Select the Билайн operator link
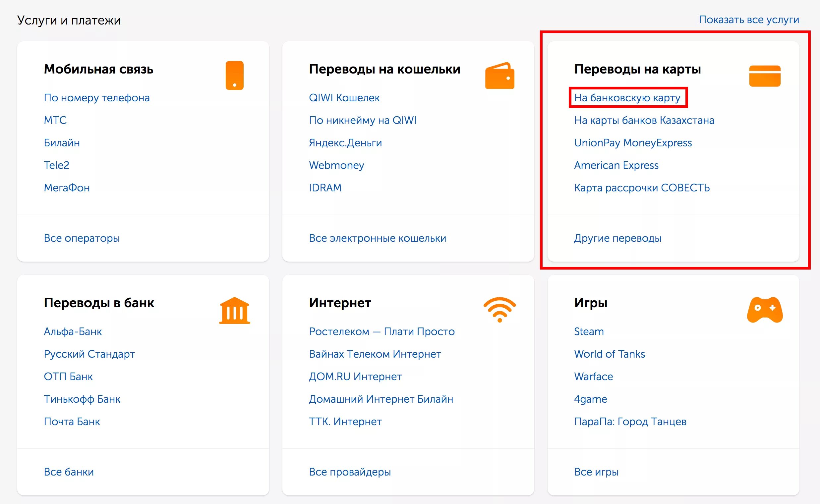Viewport: 820px width, 504px height. pyautogui.click(x=62, y=143)
